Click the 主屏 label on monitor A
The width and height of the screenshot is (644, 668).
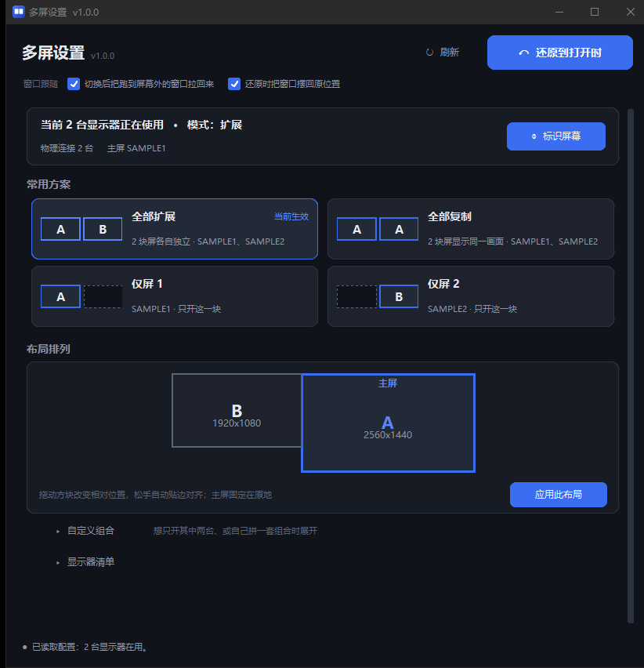(x=388, y=383)
